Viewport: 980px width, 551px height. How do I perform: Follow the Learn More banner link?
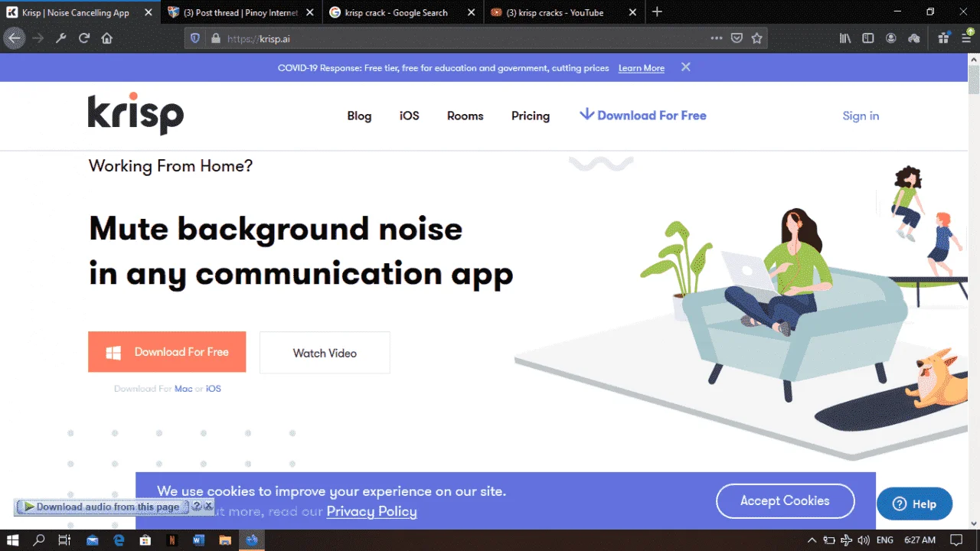click(642, 68)
